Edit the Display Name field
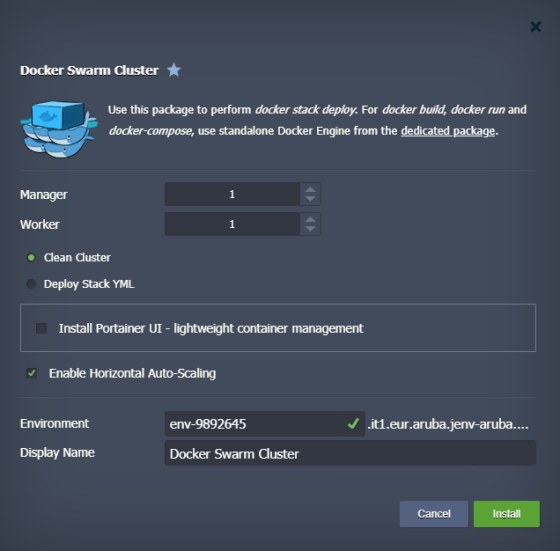The width and height of the screenshot is (560, 551). tap(350, 453)
